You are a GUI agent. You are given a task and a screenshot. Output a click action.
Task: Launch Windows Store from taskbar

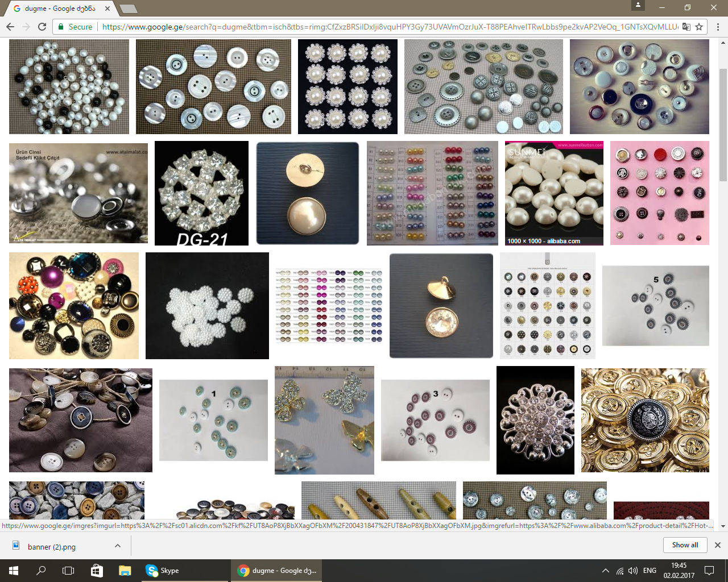tap(97, 571)
